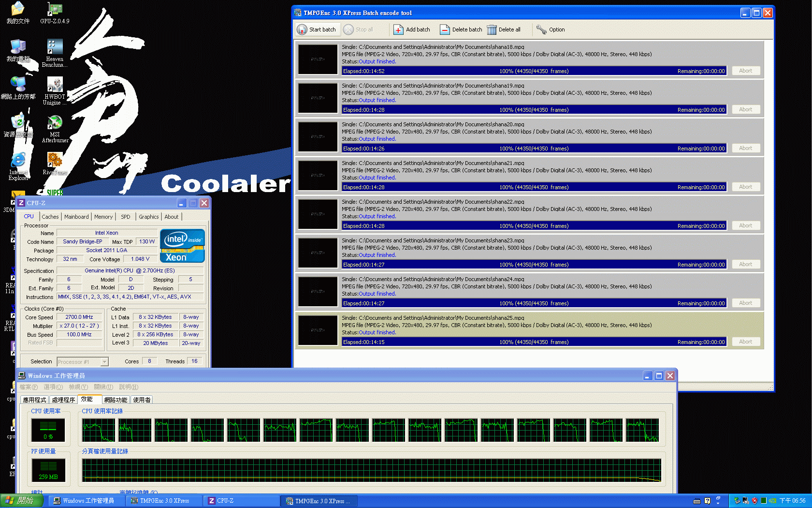The height and width of the screenshot is (508, 812).
Task: Open the 說明(H) menu in Task Manager
Action: (x=129, y=387)
